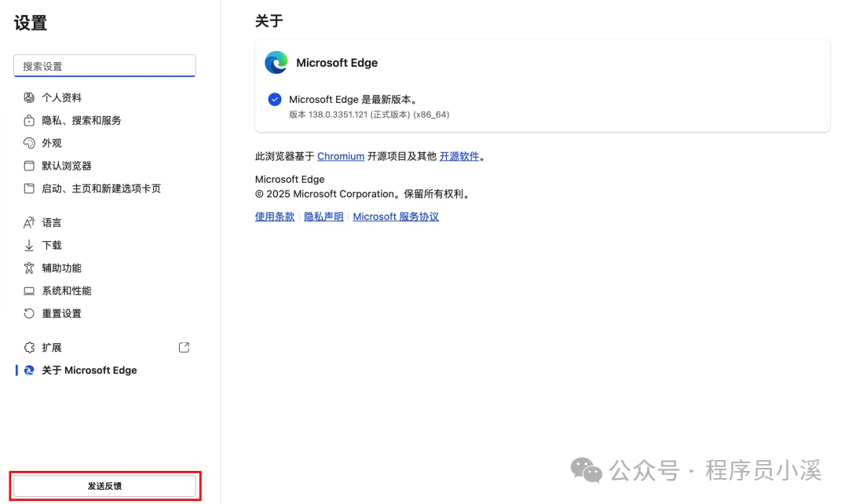Click the palette icon beside 外观
This screenshot has width=848, height=504.
(29, 143)
